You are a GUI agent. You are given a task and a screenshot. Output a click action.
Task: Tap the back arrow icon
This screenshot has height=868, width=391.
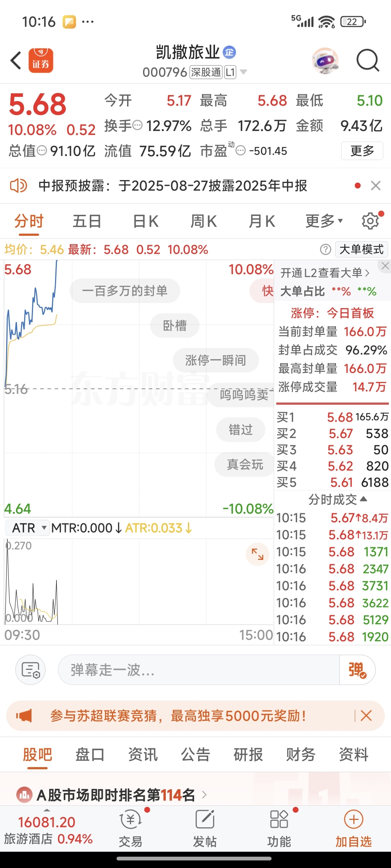pyautogui.click(x=16, y=60)
